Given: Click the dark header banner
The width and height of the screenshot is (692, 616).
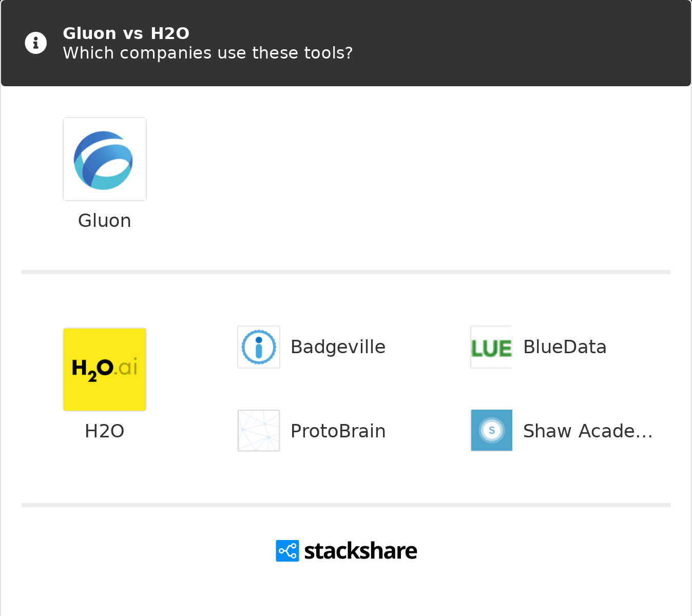Looking at the screenshot, I should [x=462, y=43].
